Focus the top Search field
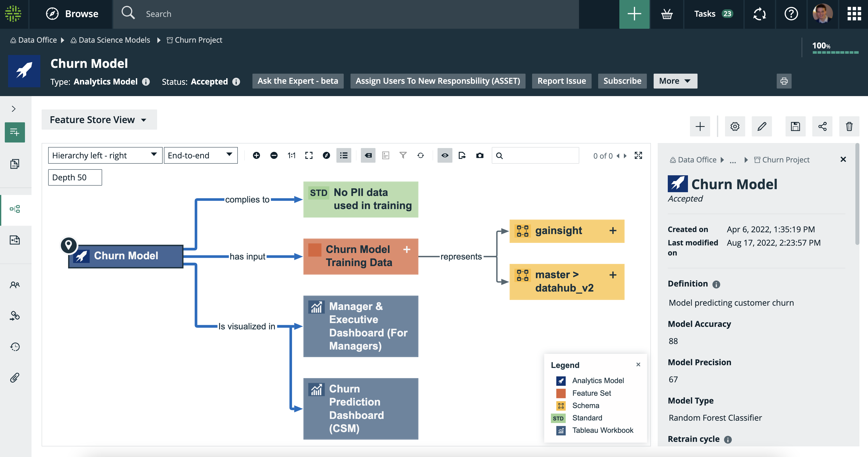This screenshot has height=457, width=868. [x=346, y=14]
